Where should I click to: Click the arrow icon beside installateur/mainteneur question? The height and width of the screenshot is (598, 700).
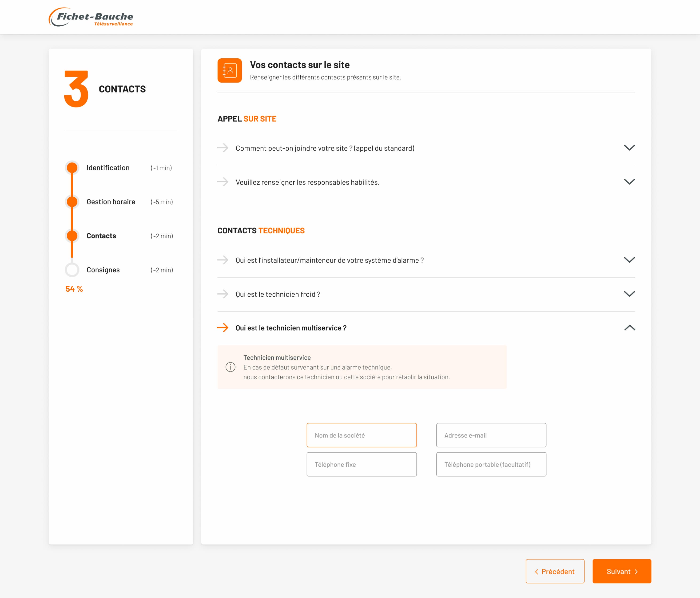tap(223, 260)
